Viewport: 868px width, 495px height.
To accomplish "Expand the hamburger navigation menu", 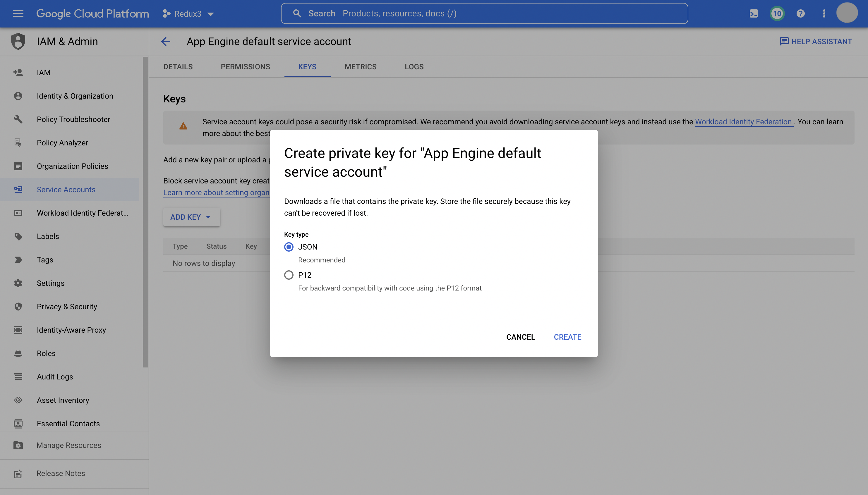I will (x=16, y=14).
